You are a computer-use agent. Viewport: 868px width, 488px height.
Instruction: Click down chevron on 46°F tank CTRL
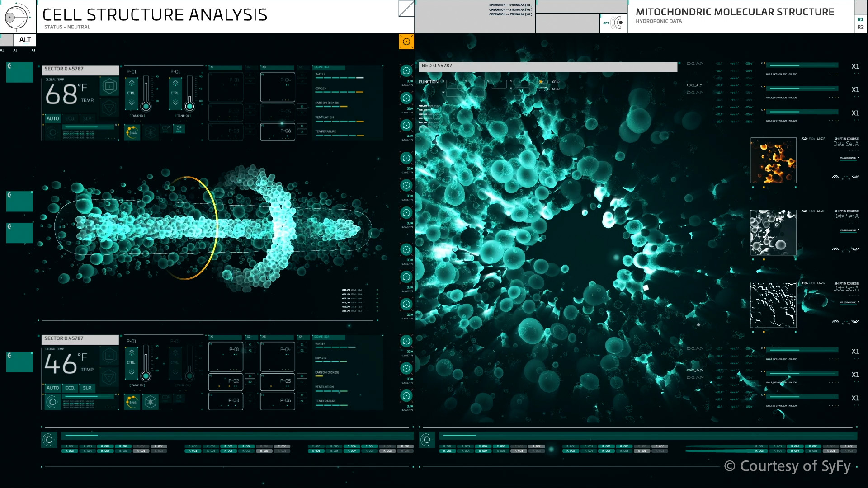132,372
